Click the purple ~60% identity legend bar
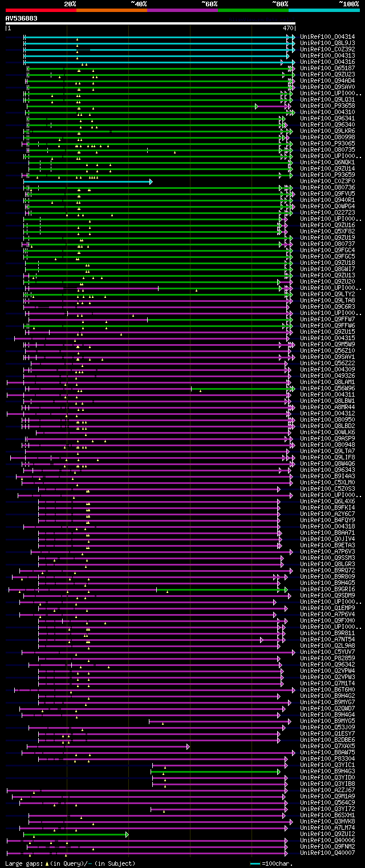 tap(182, 10)
